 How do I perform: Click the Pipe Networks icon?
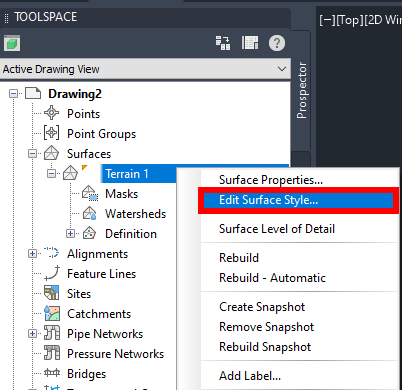point(52,333)
